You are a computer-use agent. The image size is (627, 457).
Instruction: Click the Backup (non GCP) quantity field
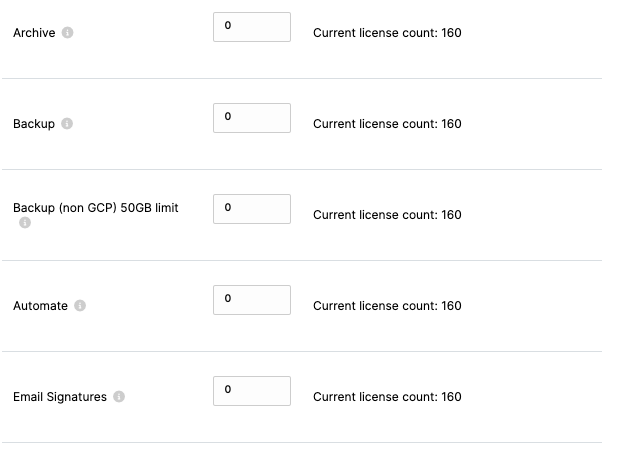(252, 209)
